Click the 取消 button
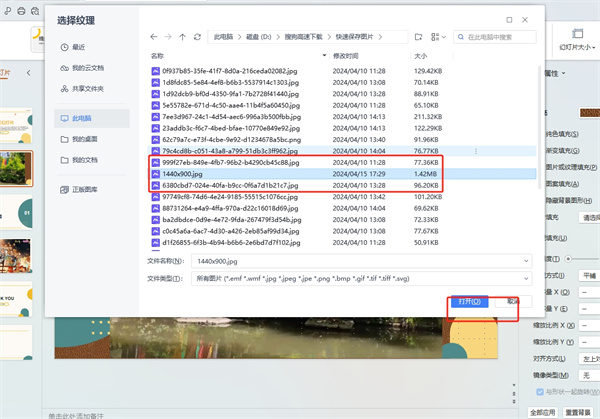The width and height of the screenshot is (600, 419). (513, 302)
